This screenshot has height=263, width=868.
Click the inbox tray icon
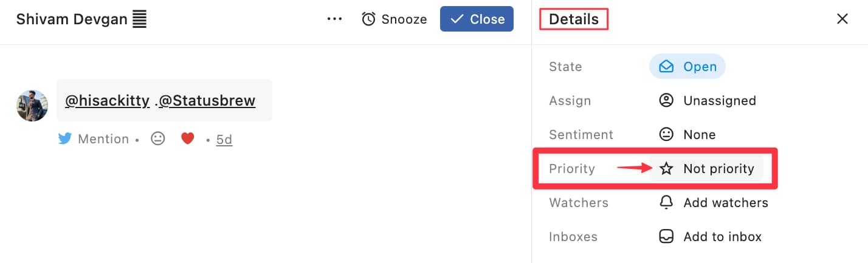[666, 236]
